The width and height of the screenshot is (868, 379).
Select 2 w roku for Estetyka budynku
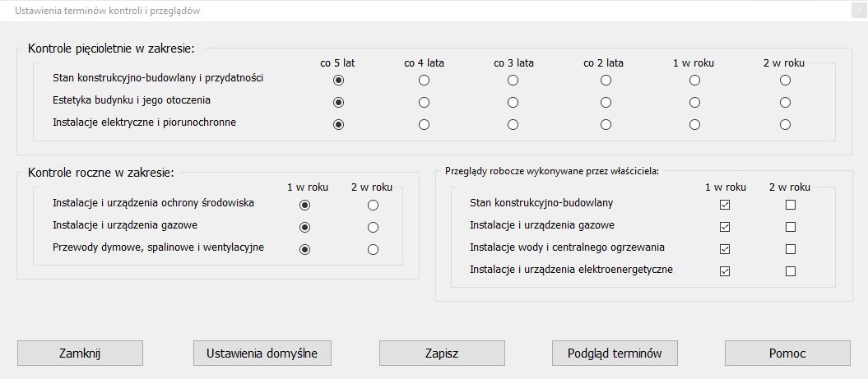[785, 103]
